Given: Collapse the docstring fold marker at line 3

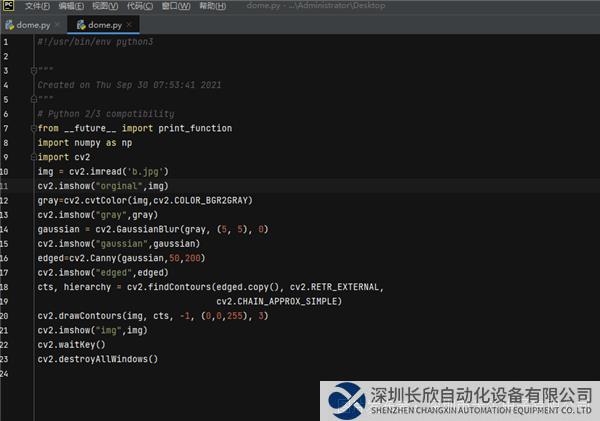Looking at the screenshot, I should 32,71.
